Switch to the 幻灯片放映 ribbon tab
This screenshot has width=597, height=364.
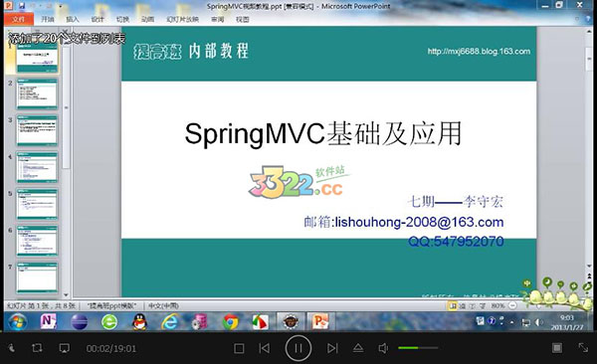(183, 19)
